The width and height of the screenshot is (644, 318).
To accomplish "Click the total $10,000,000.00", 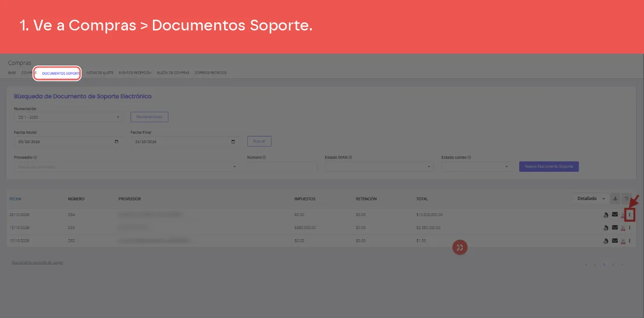I will coord(430,215).
